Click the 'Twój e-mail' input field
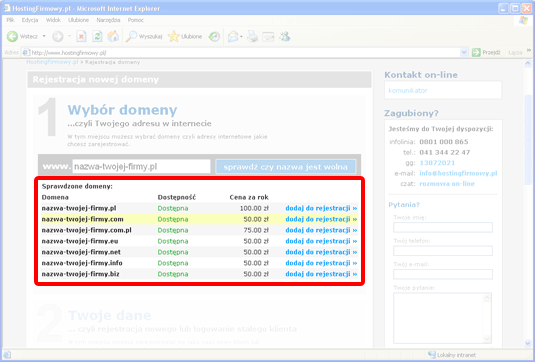Screen dimensions: 535x362 coord(443,274)
